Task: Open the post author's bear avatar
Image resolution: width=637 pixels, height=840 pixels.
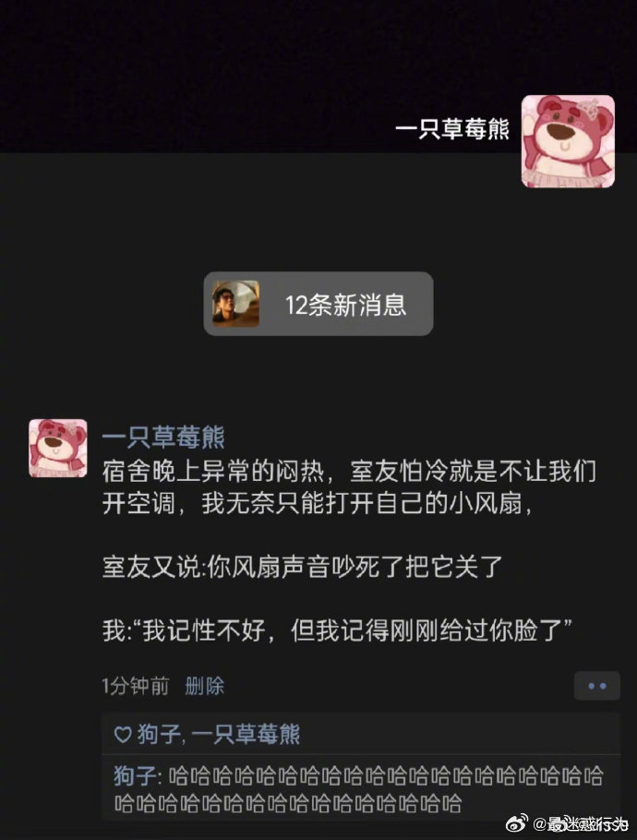Action: pos(58,448)
